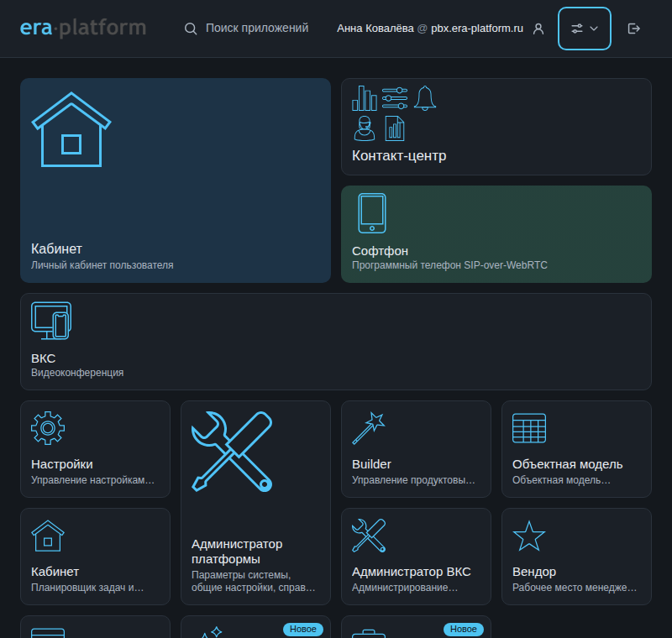
Task: Open user Анна Ковалёва account link
Action: pos(430,29)
